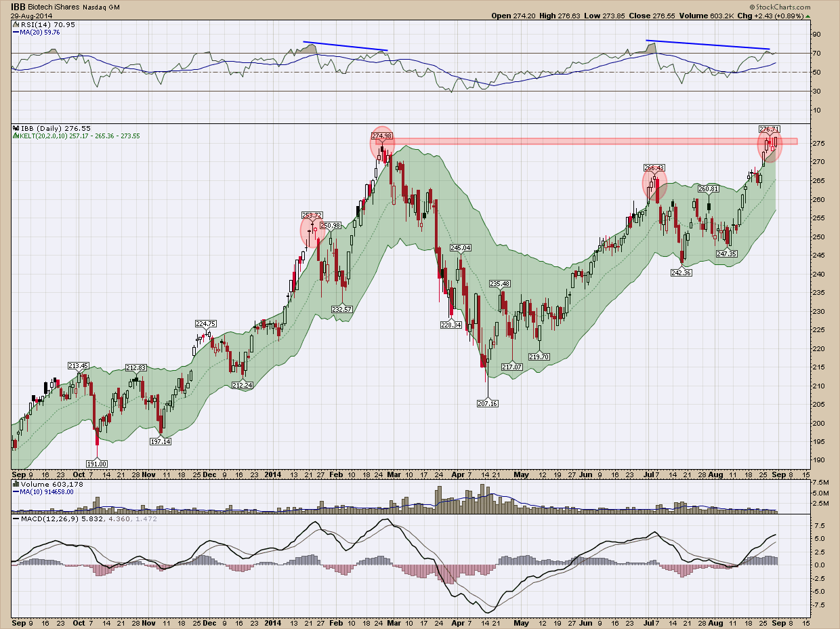The width and height of the screenshot is (840, 629).
Task: Click the -7.5 tick on MACD axis
Action: point(818,604)
